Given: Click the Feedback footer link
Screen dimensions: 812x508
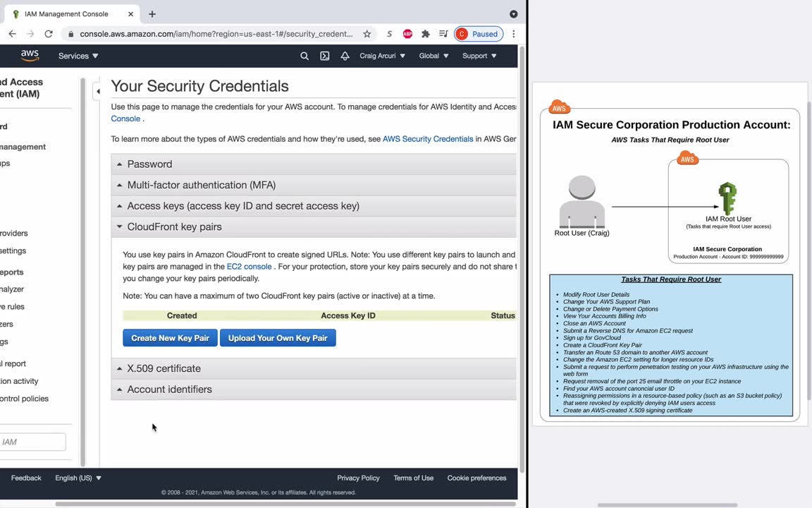Looking at the screenshot, I should coord(26,478).
